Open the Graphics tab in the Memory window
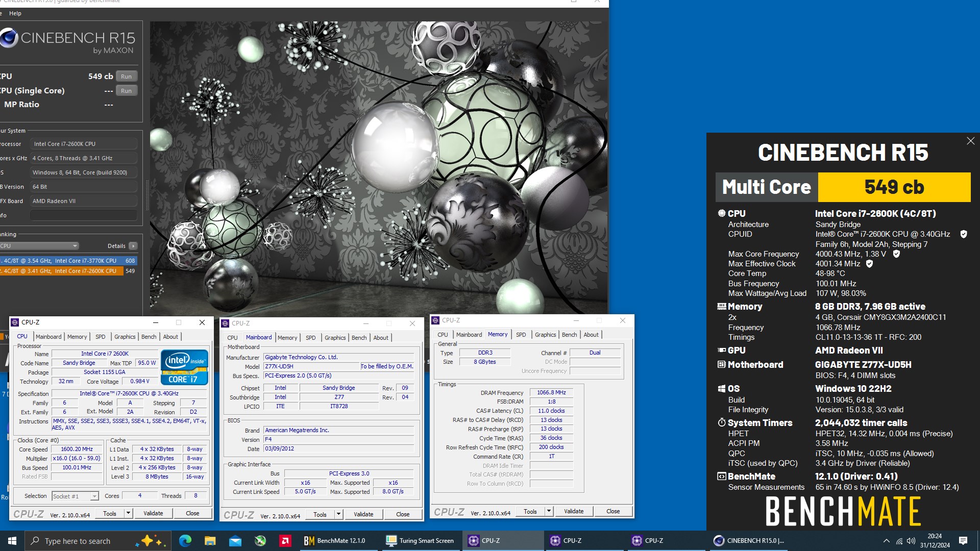The width and height of the screenshot is (980, 551). click(546, 335)
